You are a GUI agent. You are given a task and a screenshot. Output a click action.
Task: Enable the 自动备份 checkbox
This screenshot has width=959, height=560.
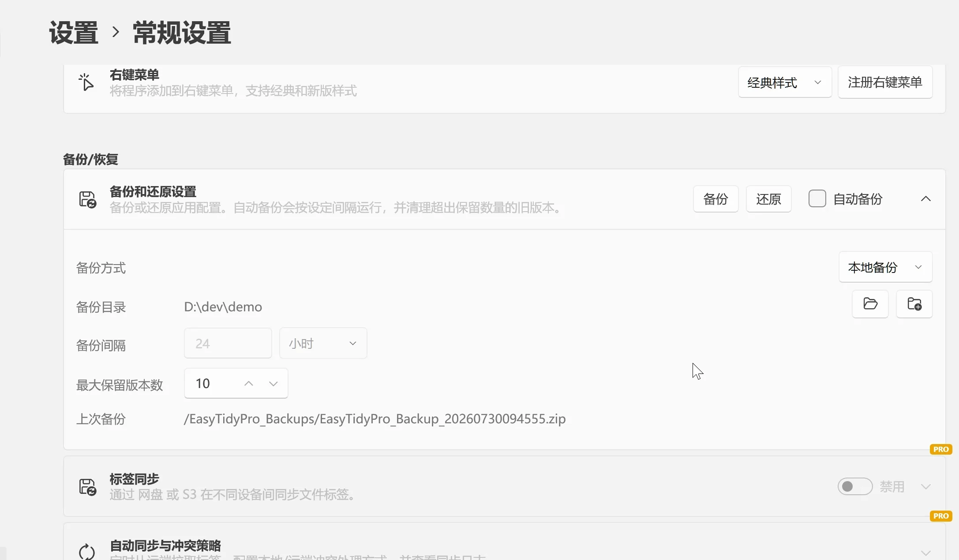(817, 198)
